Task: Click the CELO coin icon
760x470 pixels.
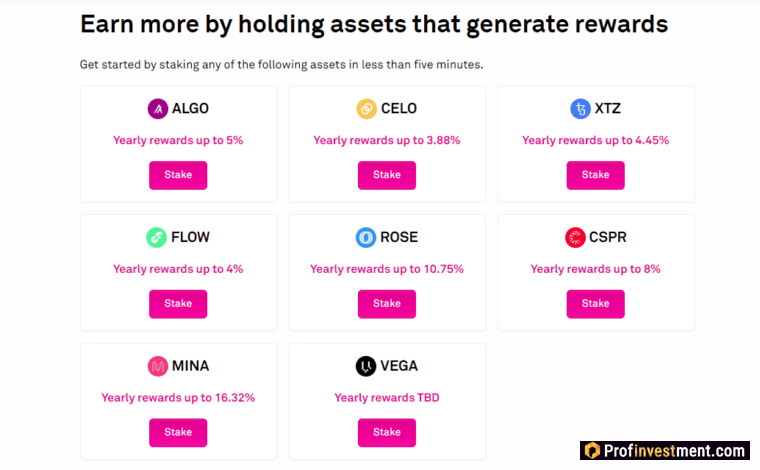Action: pyautogui.click(x=366, y=109)
